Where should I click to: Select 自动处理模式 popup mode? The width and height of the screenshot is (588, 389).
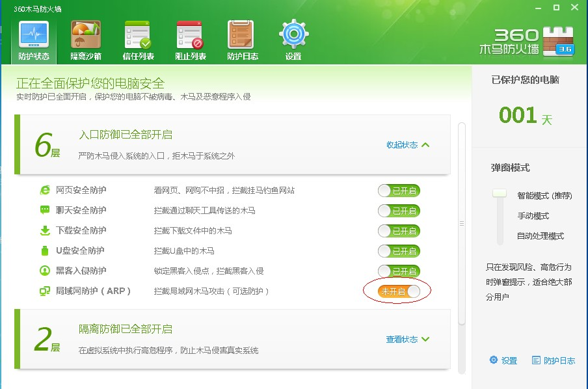coord(541,236)
